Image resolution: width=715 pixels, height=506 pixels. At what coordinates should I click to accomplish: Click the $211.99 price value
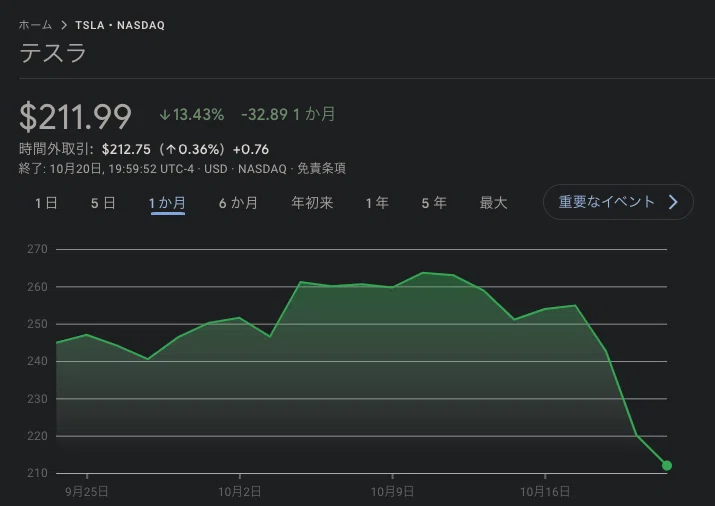tap(76, 117)
